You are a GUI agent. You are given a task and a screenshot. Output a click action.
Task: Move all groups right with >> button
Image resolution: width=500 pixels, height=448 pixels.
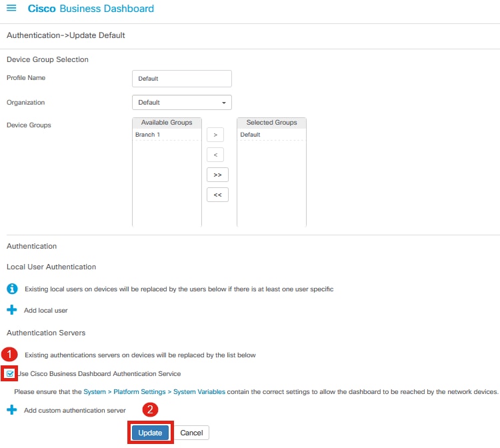(x=217, y=175)
